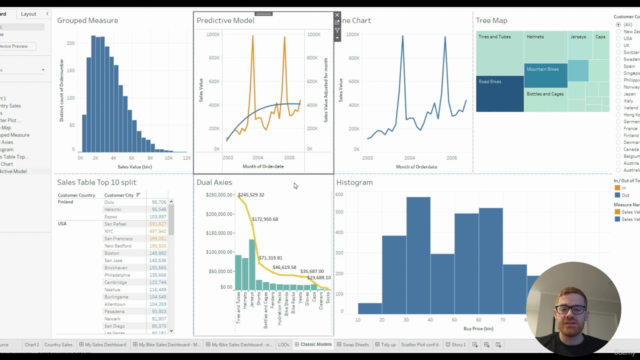Image resolution: width=640 pixels, height=360 pixels.
Task: Open the Swap Sheets tab
Action: [353, 345]
